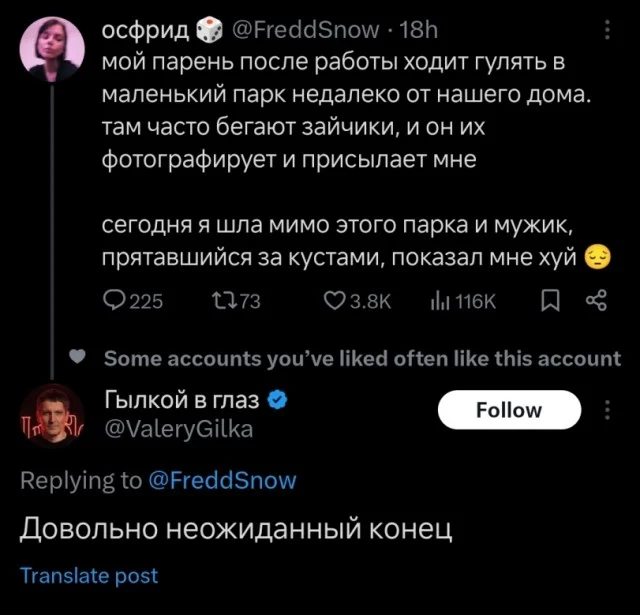Like the tweet with 3.8K likes
This screenshot has height=615, width=640.
coord(334,301)
